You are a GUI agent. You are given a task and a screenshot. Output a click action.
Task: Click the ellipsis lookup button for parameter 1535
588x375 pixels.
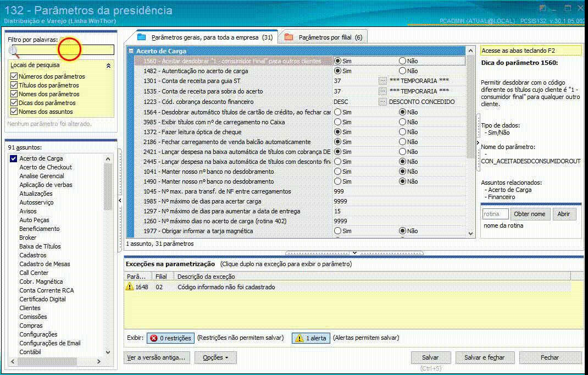click(x=382, y=91)
